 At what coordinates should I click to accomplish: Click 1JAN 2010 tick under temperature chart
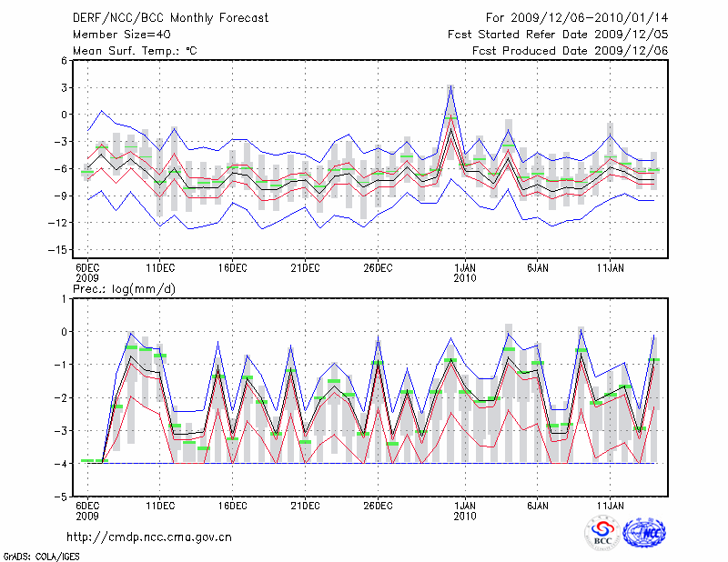click(x=465, y=272)
